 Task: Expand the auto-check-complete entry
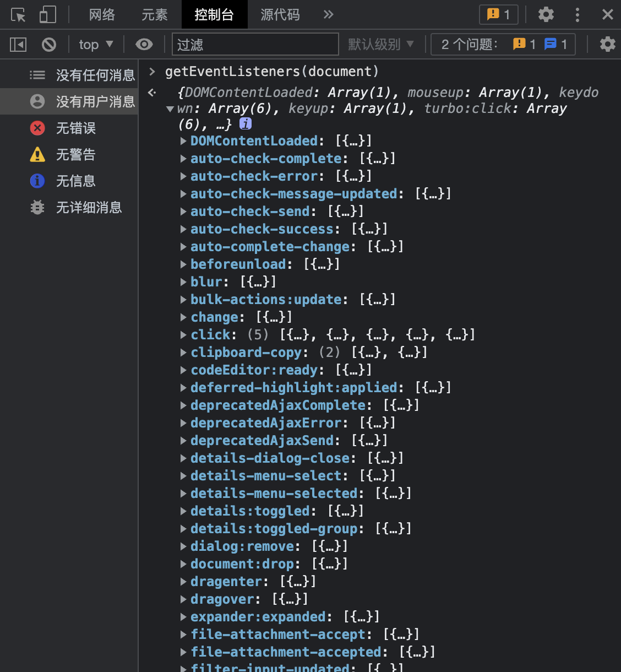(184, 159)
